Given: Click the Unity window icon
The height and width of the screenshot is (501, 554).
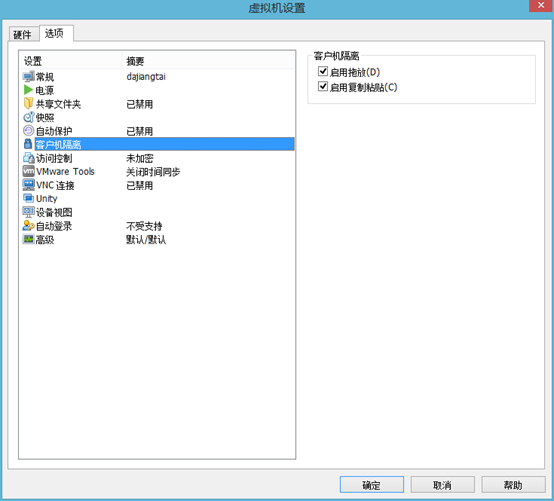Looking at the screenshot, I should [28, 199].
